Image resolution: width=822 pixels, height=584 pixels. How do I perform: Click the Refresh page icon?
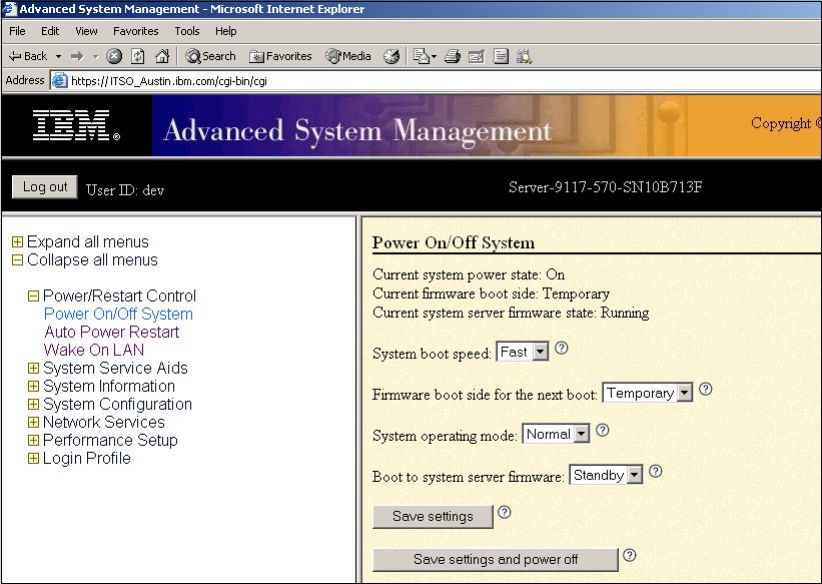click(x=138, y=56)
